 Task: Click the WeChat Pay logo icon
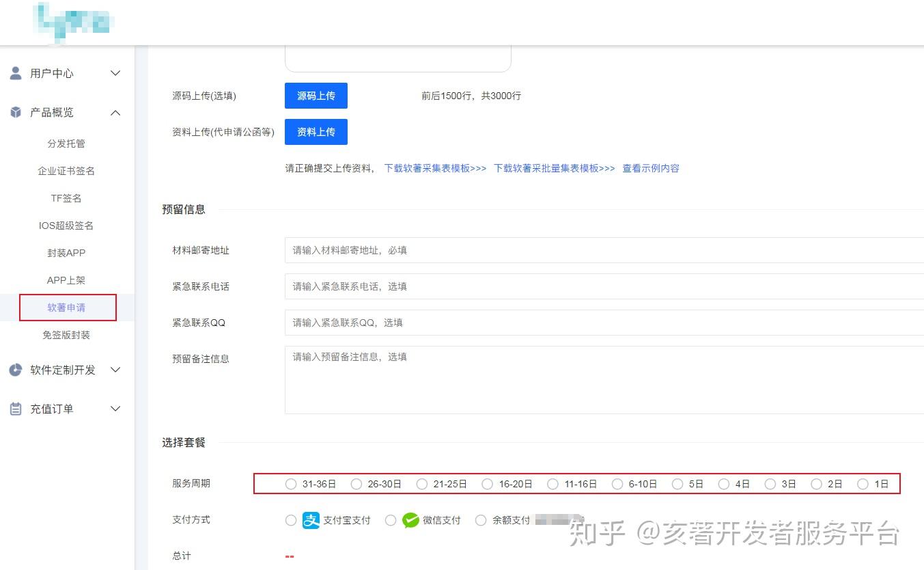pos(410,520)
